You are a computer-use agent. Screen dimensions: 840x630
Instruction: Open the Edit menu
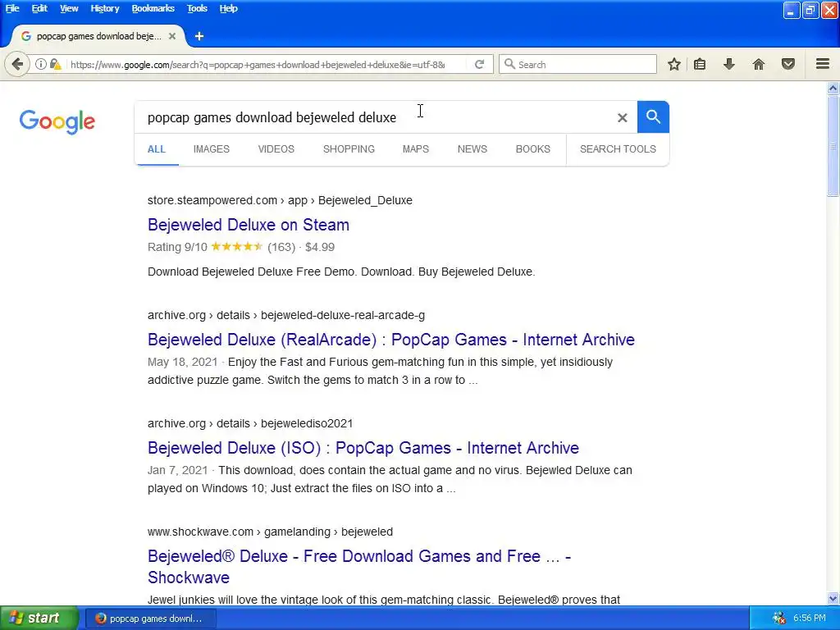(39, 8)
